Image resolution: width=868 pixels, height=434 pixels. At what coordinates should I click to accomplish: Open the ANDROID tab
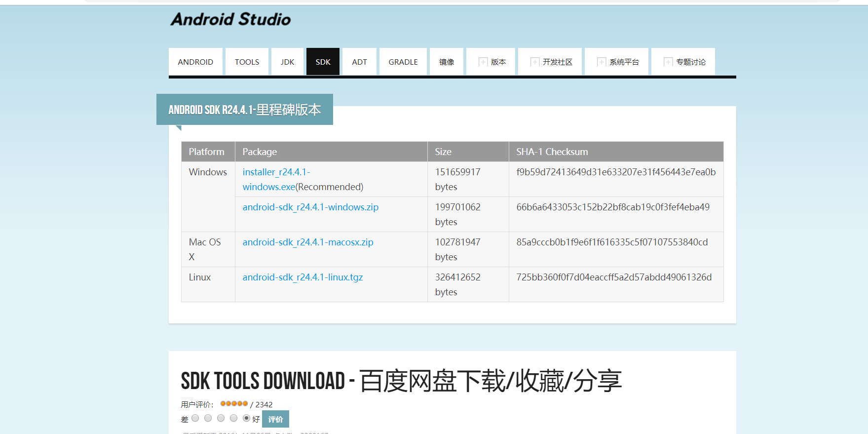(x=195, y=62)
